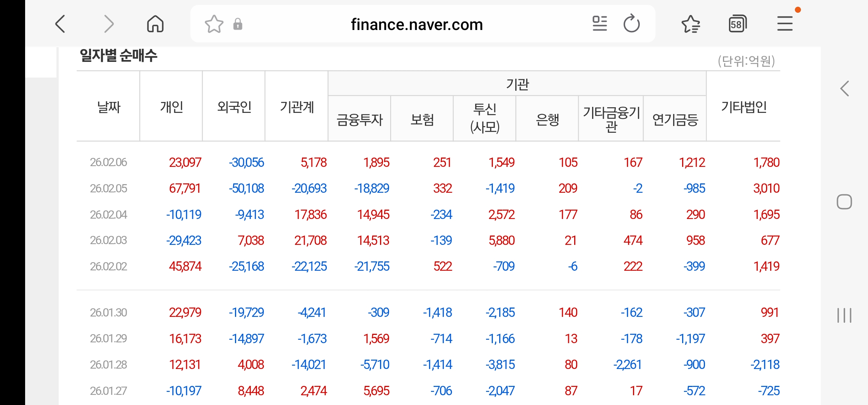Open bookmarks list icon
This screenshot has width=868, height=405.
pyautogui.click(x=690, y=24)
